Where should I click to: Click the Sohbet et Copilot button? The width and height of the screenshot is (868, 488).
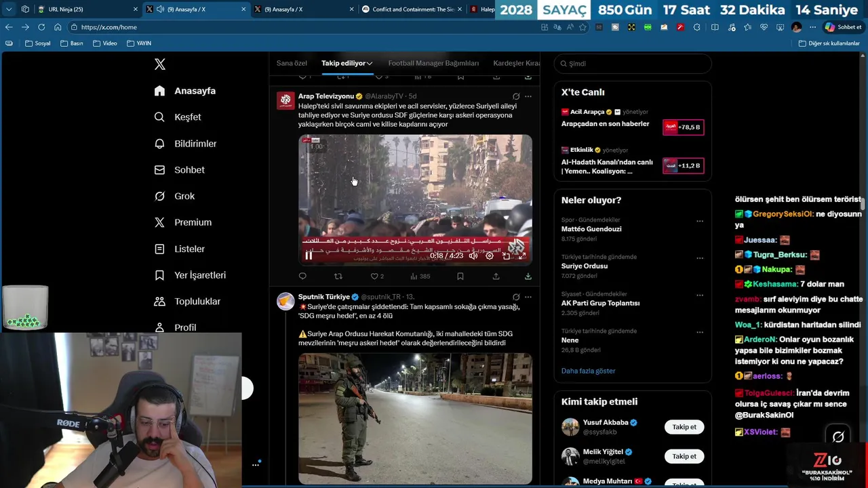tap(843, 27)
